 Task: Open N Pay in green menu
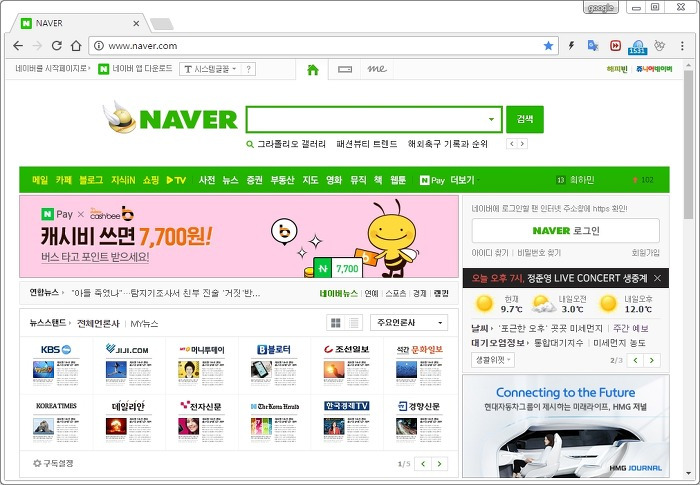(x=432, y=180)
